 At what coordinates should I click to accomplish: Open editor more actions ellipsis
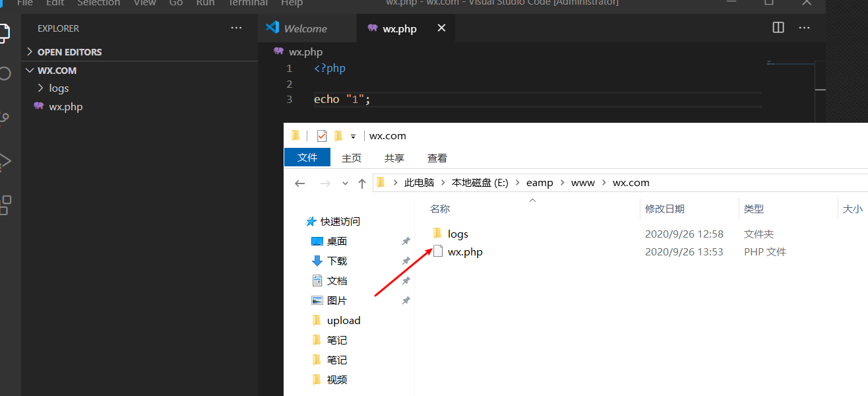click(x=804, y=28)
